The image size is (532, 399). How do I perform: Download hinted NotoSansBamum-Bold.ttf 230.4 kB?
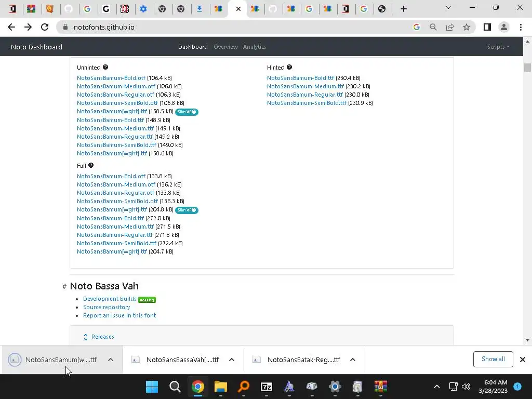click(x=300, y=78)
